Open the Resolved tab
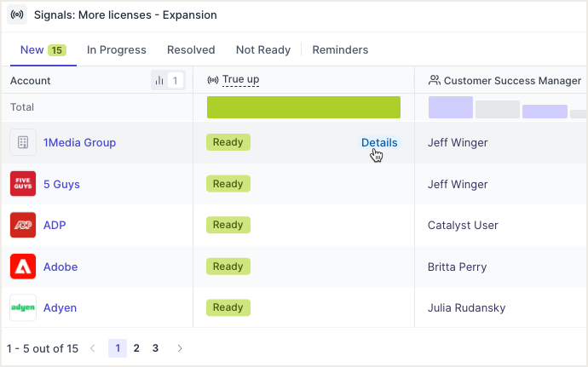The image size is (588, 367). coord(191,50)
